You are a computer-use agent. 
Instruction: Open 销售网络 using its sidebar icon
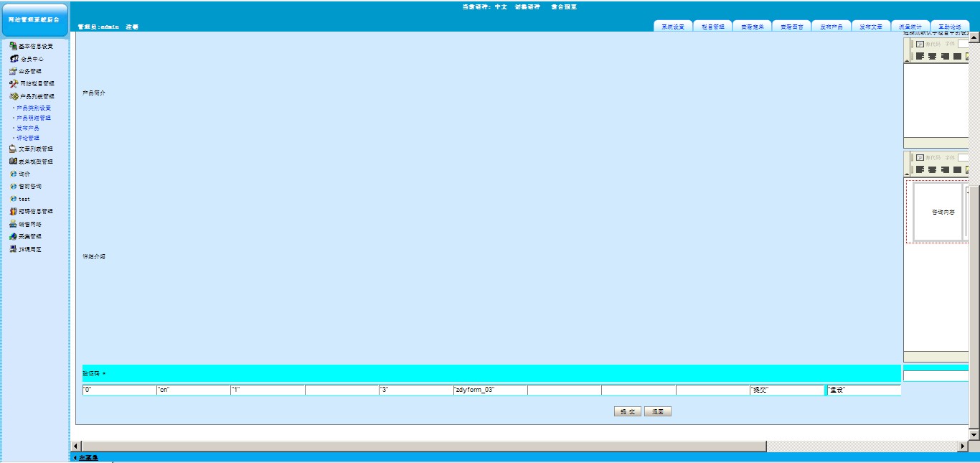pos(13,224)
